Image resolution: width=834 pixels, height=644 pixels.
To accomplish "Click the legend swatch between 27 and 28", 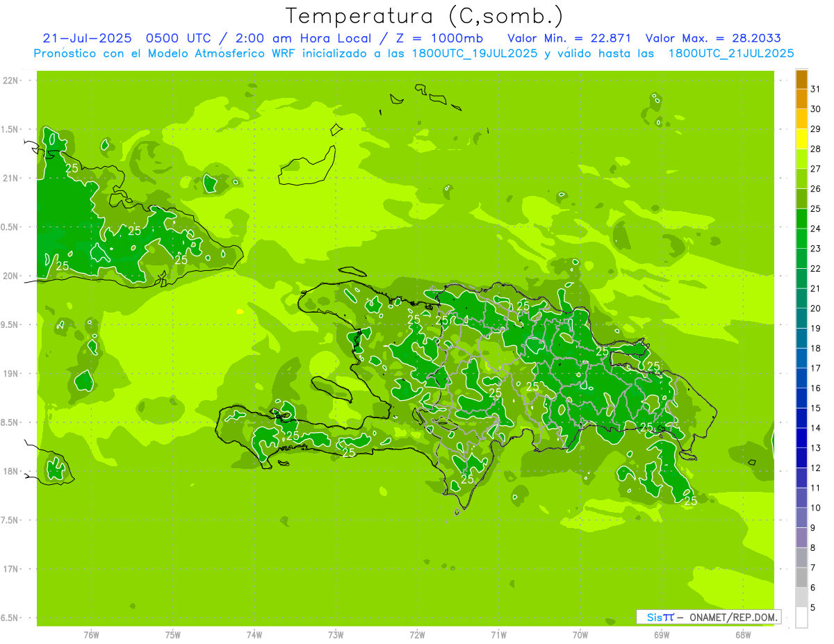I will 801,159.
